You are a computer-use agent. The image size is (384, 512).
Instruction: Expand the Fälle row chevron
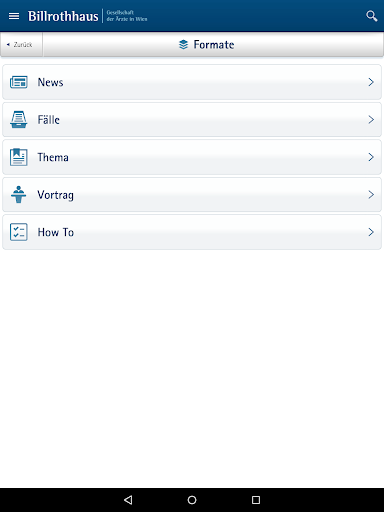coord(371,119)
